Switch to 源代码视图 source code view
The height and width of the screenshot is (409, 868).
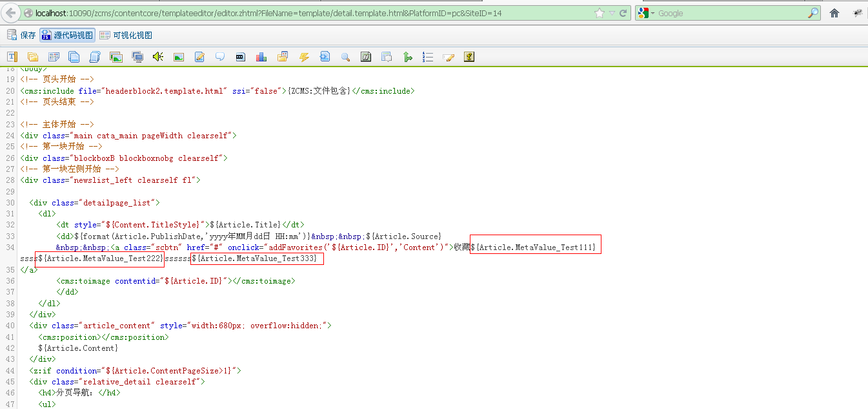click(67, 36)
